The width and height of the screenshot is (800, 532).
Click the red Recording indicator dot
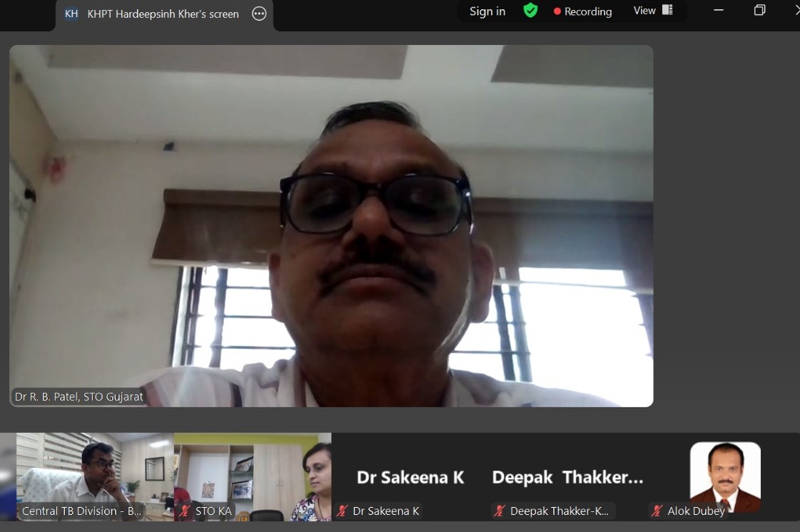pyautogui.click(x=556, y=11)
